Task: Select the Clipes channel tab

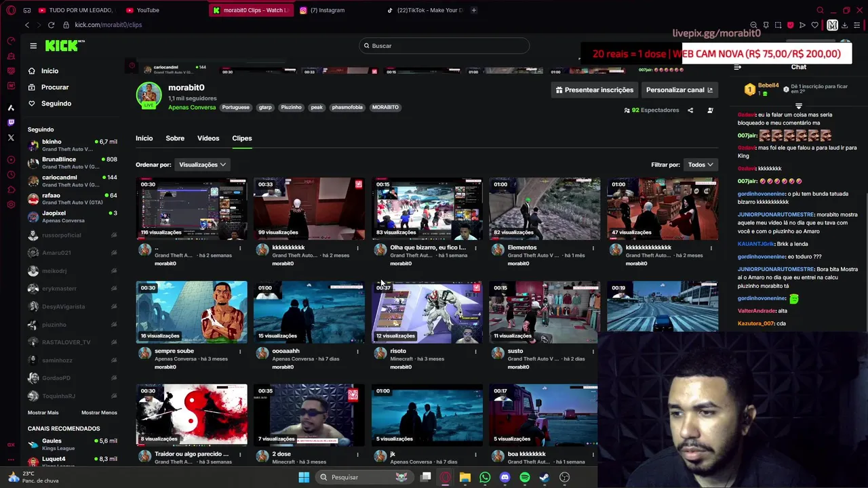Action: pos(242,138)
